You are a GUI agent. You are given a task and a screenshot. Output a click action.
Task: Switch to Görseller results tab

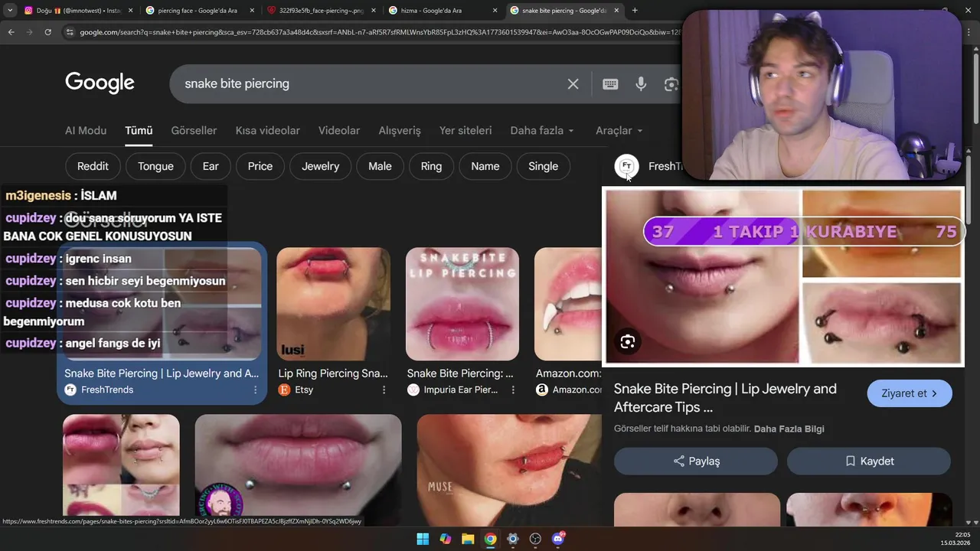pos(194,131)
